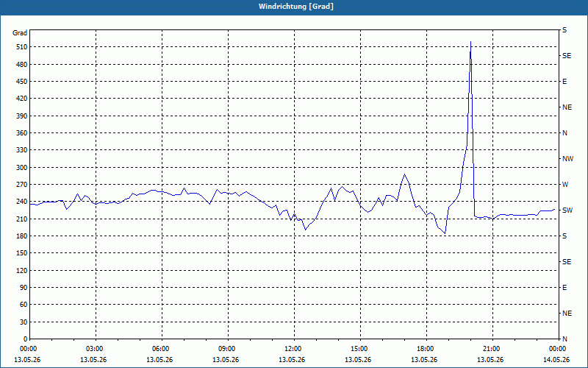Select the 510 degree axis value
This screenshot has height=368, width=588.
click(22, 47)
